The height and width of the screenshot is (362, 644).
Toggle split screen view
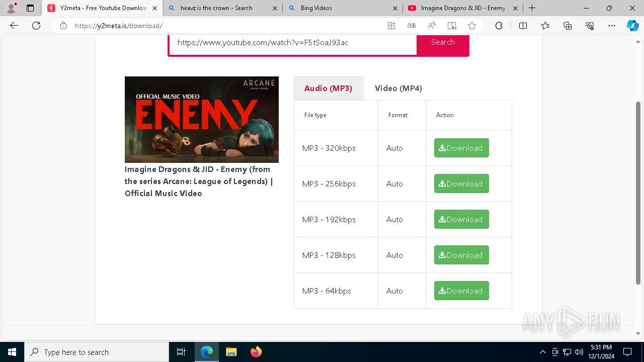coord(523,26)
